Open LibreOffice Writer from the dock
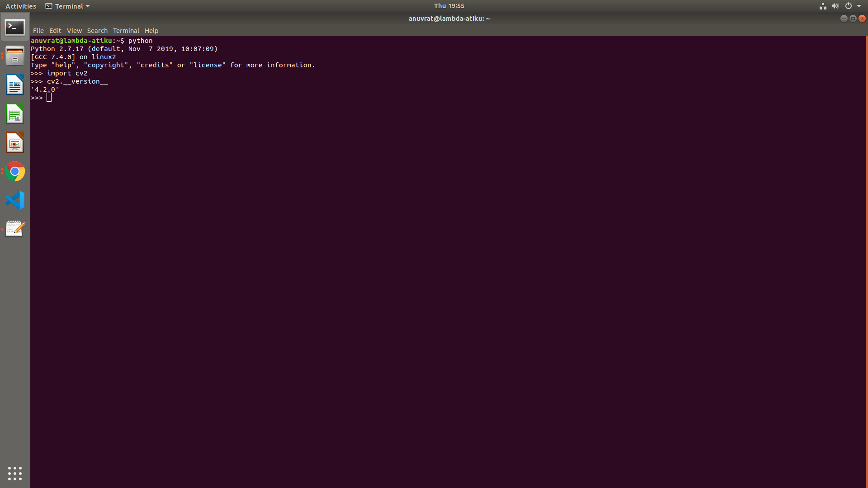 pos(15,84)
